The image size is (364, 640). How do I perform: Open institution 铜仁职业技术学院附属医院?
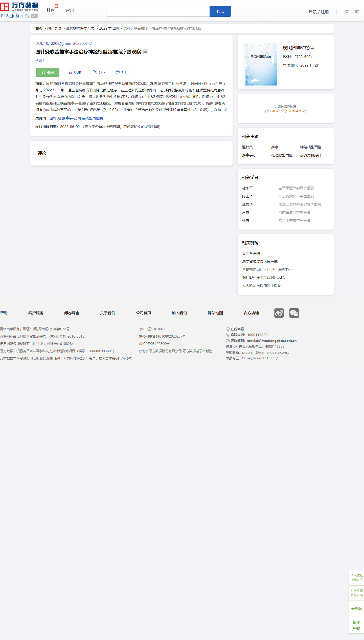263,278
